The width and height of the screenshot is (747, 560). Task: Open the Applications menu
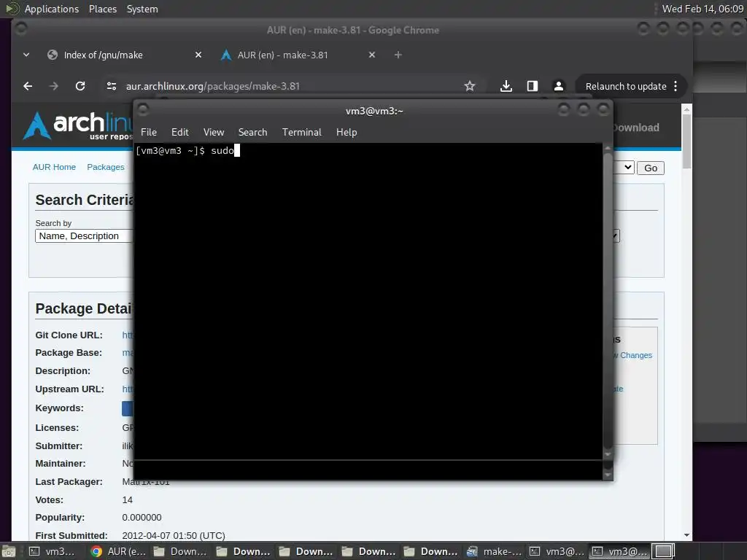point(52,9)
